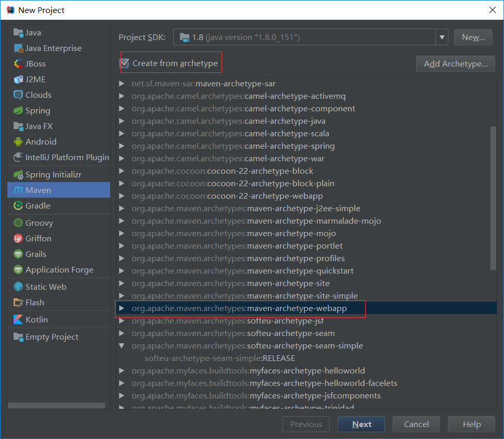Click the JBoss icon in sidebar
The height and width of the screenshot is (439, 504).
(x=18, y=64)
